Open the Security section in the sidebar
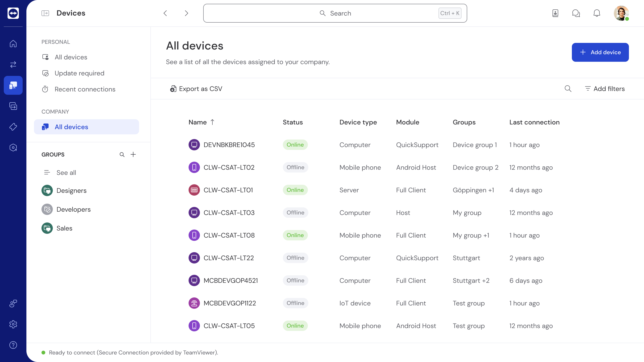 click(13, 147)
